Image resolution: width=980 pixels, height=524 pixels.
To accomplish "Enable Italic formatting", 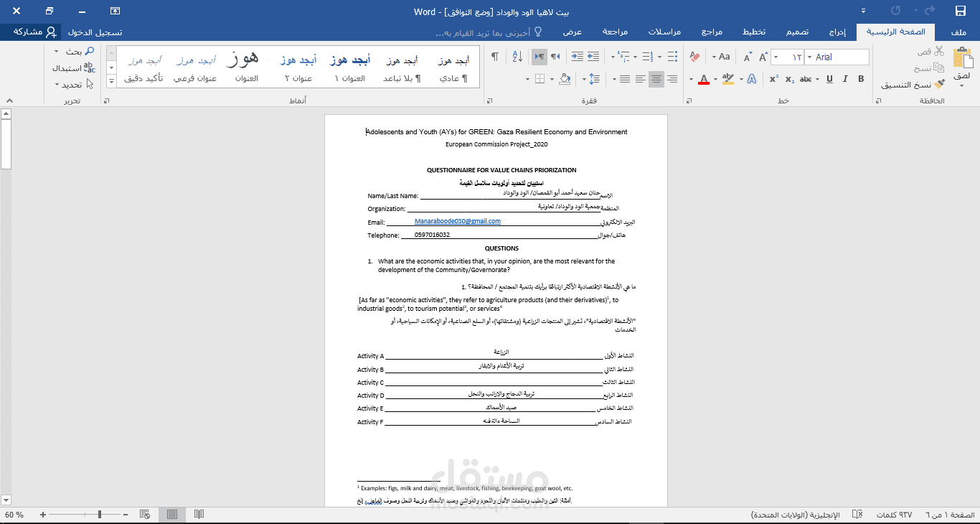I will click(x=845, y=78).
